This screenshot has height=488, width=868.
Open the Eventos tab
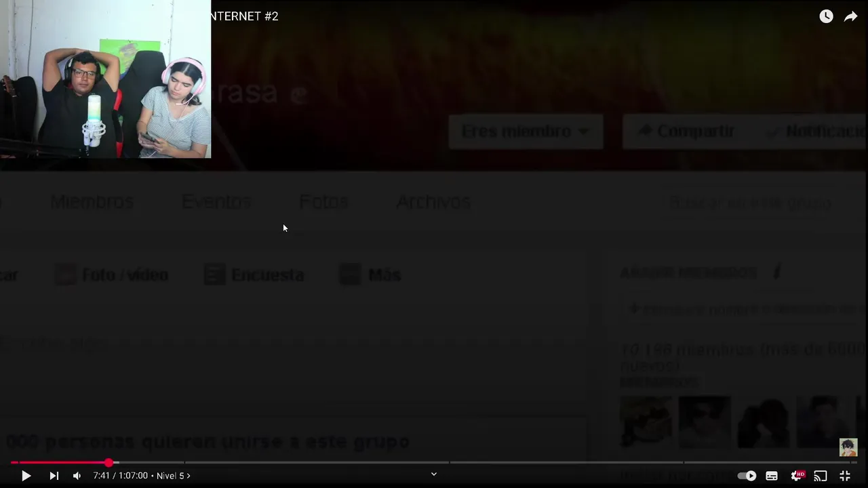tap(216, 202)
